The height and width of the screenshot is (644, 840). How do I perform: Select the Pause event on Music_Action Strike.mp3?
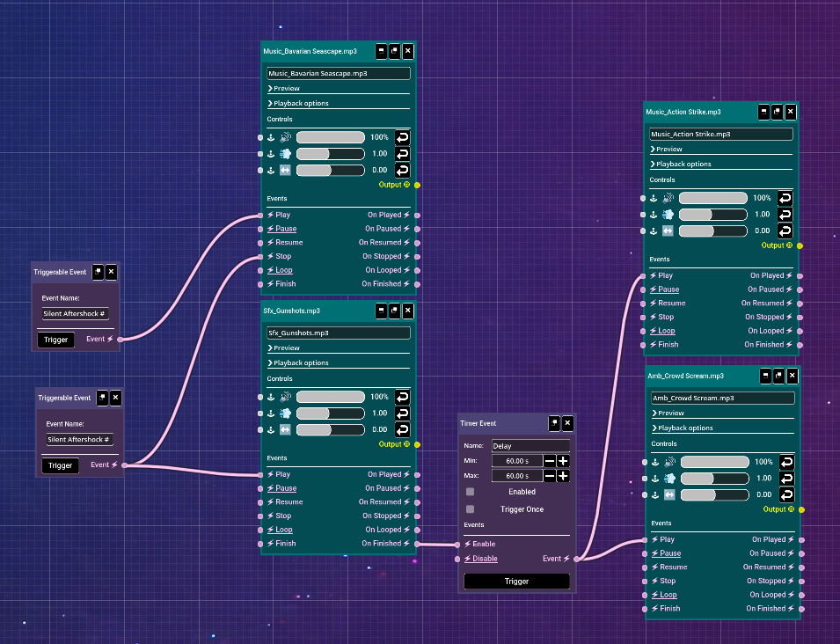pos(663,289)
